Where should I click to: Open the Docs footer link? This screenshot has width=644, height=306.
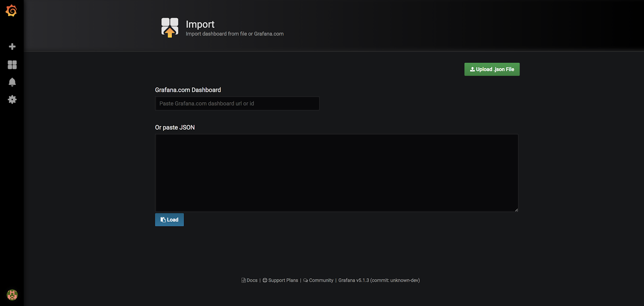250,280
